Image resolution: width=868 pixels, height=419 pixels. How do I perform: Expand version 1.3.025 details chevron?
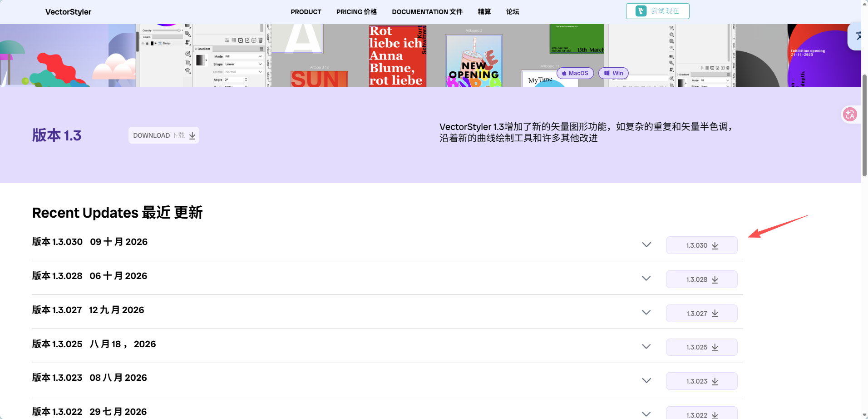(x=646, y=346)
